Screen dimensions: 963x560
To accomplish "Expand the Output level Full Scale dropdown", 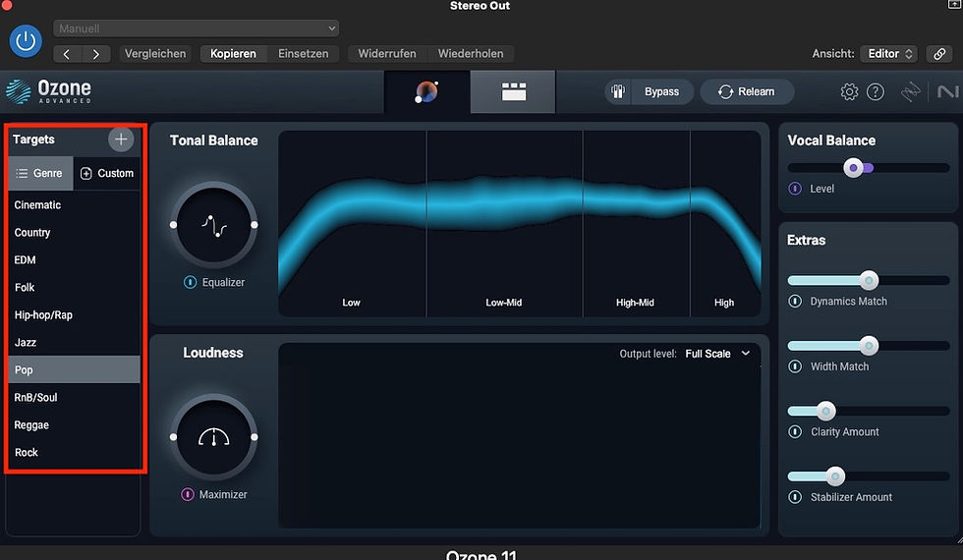I will click(717, 354).
